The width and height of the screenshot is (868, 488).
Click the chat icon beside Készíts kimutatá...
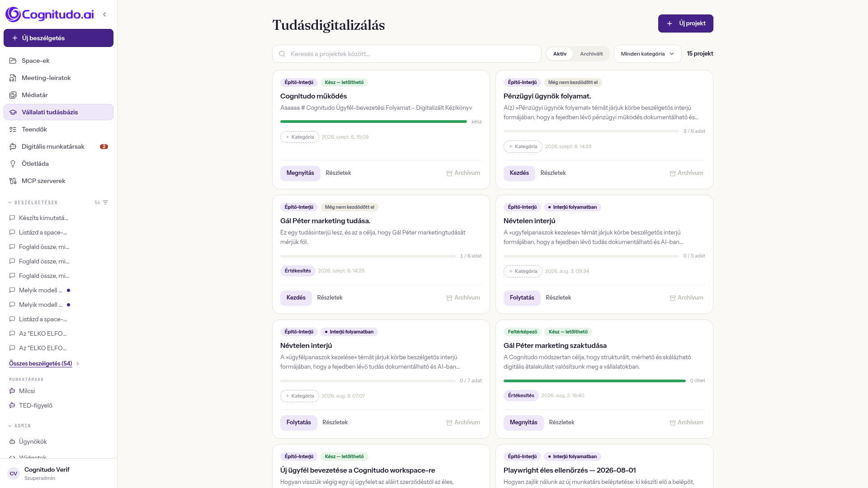(12, 218)
